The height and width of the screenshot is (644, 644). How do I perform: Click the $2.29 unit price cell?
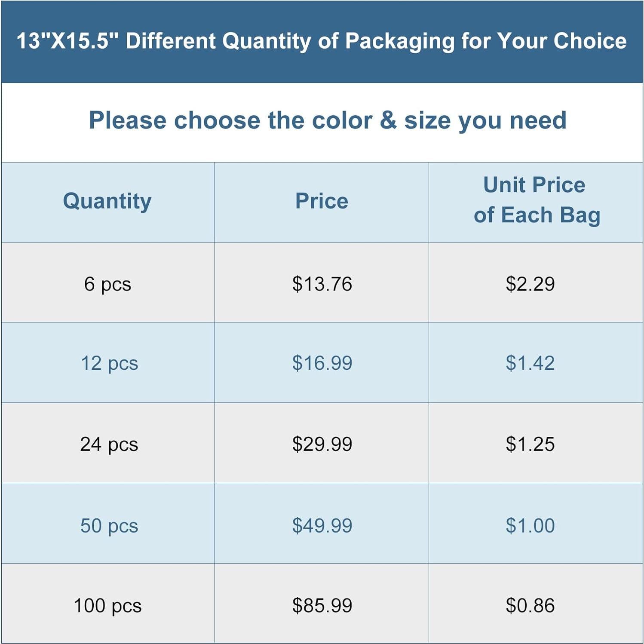coord(530,284)
